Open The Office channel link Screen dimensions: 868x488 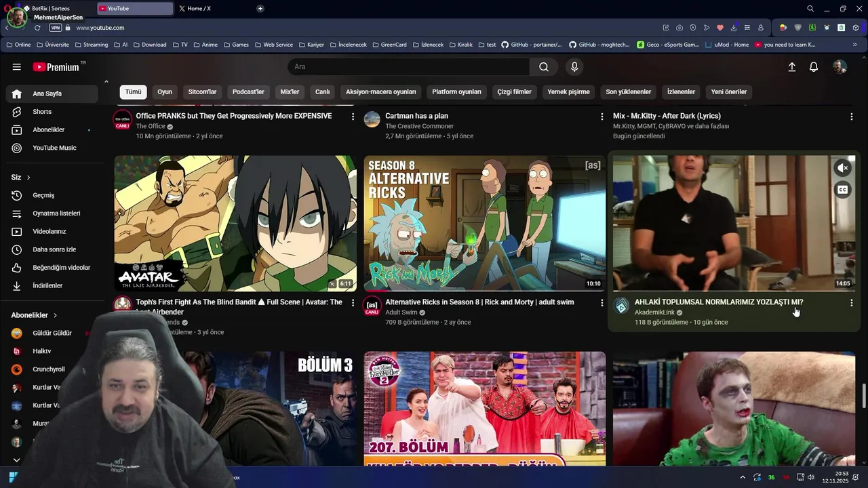pos(151,127)
